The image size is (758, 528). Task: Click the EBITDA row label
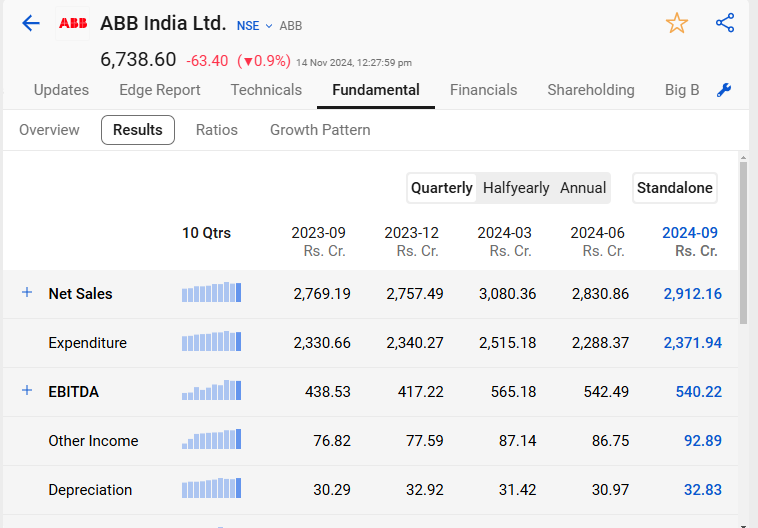pos(73,392)
